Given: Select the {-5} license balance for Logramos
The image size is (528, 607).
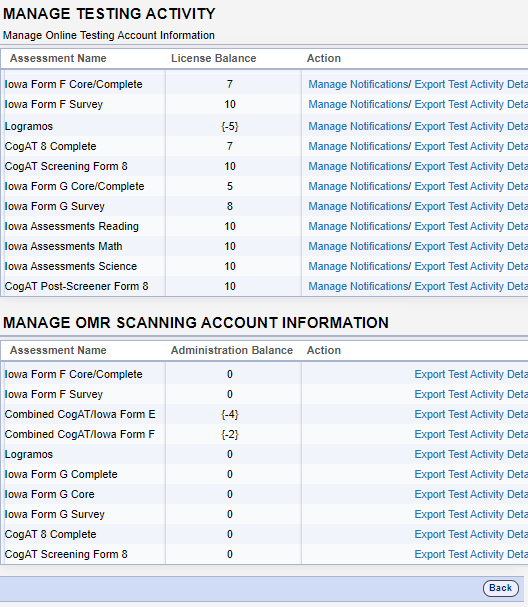Looking at the screenshot, I should pyautogui.click(x=230, y=127).
